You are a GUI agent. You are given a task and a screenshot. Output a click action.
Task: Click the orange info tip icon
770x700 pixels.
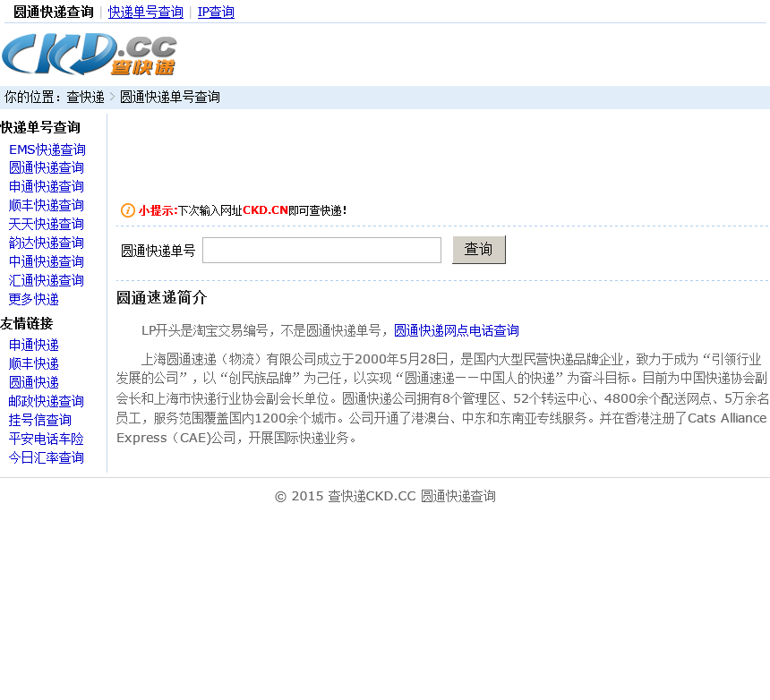pos(128,210)
